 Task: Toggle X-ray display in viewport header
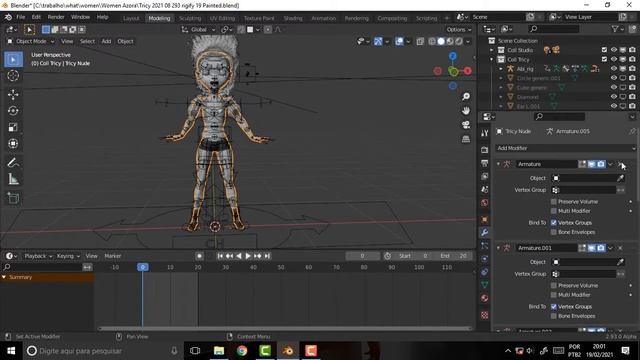coord(420,41)
